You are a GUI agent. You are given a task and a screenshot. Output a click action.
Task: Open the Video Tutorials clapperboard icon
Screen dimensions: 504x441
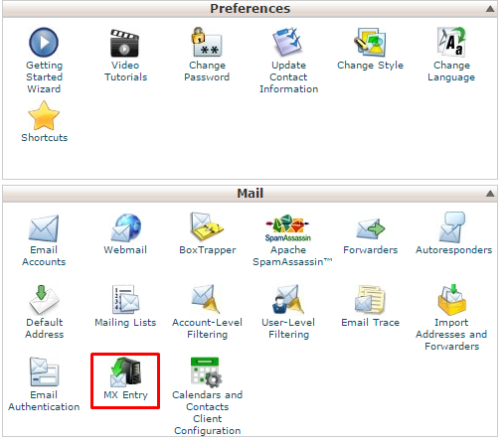coord(124,43)
